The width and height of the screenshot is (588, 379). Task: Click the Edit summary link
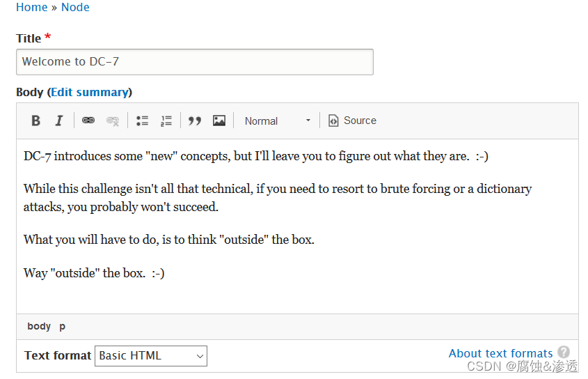point(90,92)
